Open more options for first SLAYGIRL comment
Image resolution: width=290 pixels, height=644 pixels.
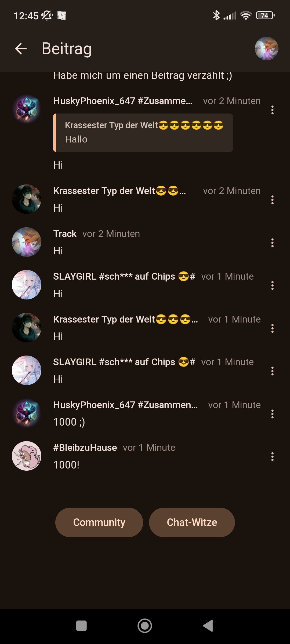click(x=272, y=286)
